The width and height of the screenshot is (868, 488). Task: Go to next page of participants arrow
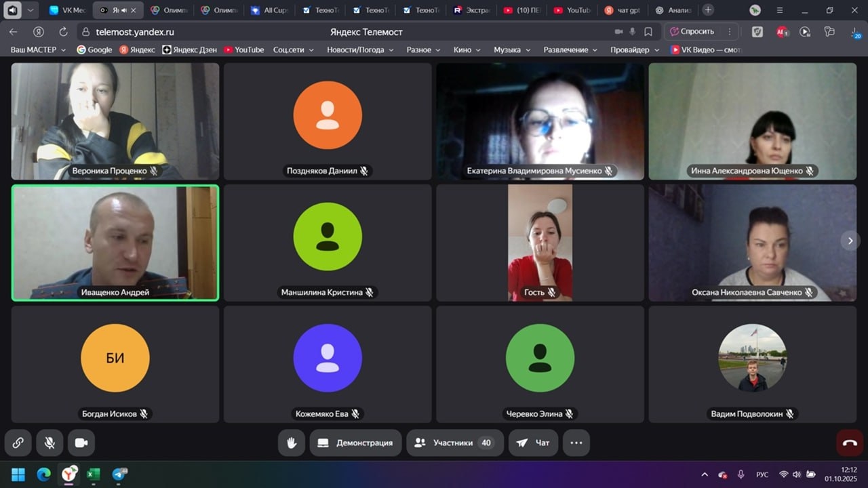tap(850, 241)
